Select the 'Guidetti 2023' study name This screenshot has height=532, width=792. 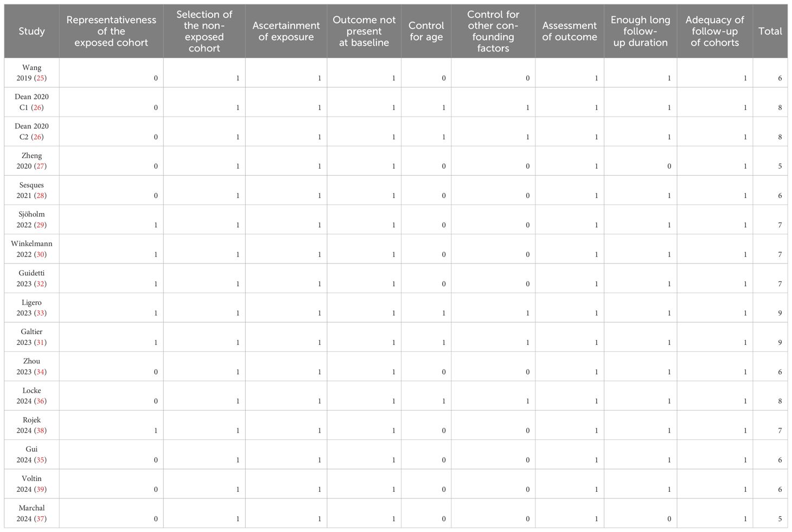[x=31, y=278]
